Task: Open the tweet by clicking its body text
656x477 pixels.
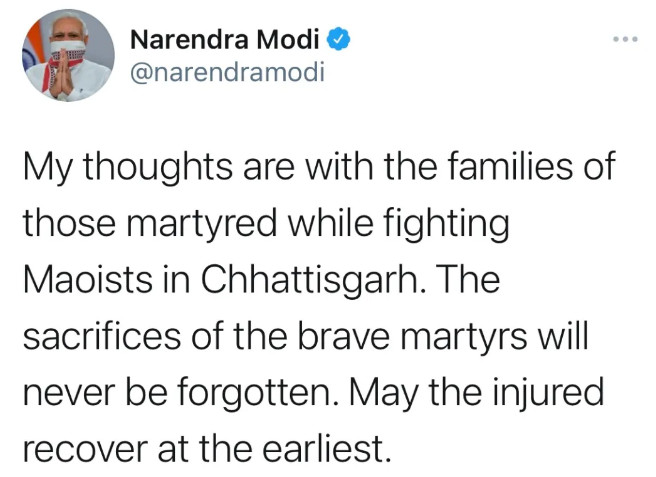Action: coord(319,307)
